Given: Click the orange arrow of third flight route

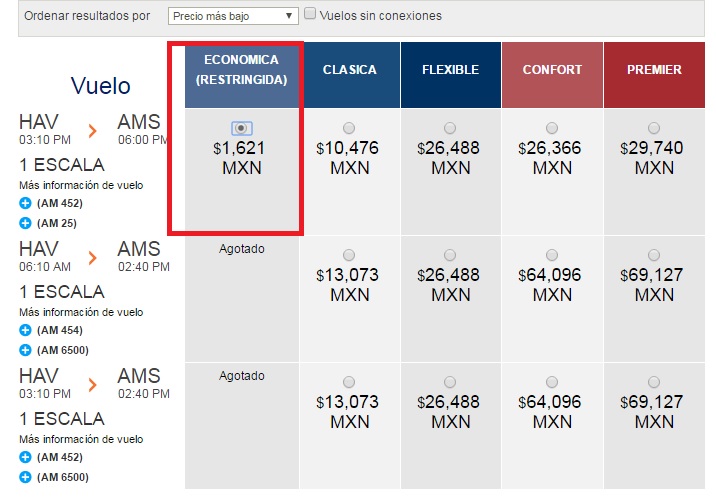Looking at the screenshot, I should (x=93, y=385).
